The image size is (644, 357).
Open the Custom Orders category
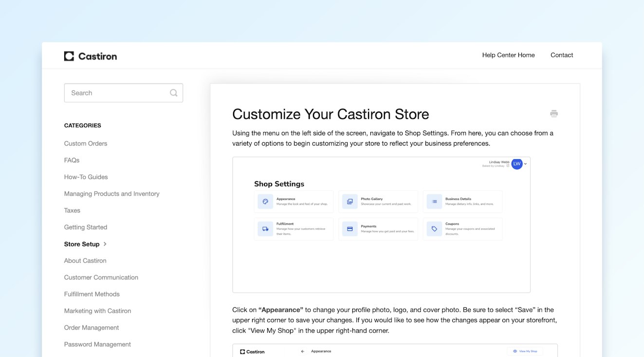point(86,144)
